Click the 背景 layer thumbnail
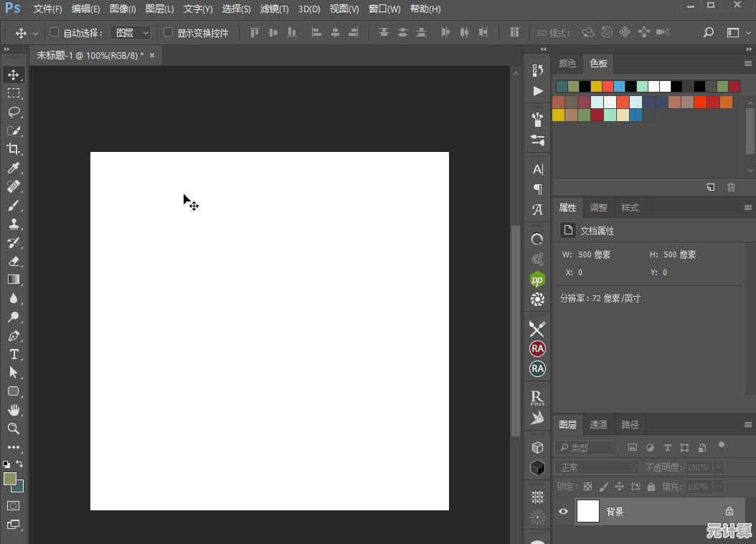The width and height of the screenshot is (756, 544). pos(588,512)
